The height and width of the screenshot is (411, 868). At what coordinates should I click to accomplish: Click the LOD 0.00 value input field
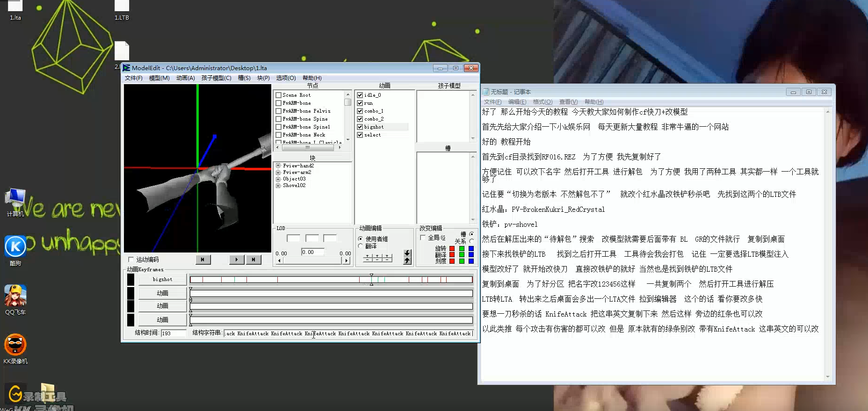tap(312, 252)
